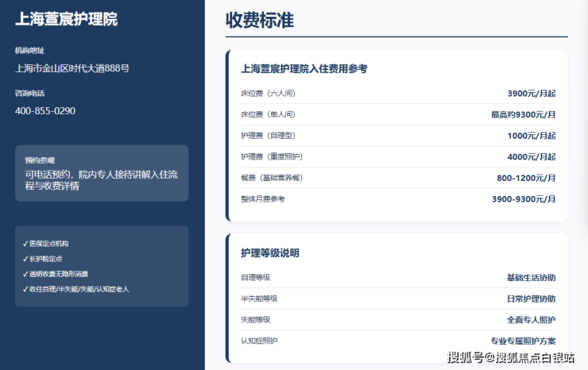Click the 护理费（自理型）row label
588x370 pixels.
coord(268,135)
